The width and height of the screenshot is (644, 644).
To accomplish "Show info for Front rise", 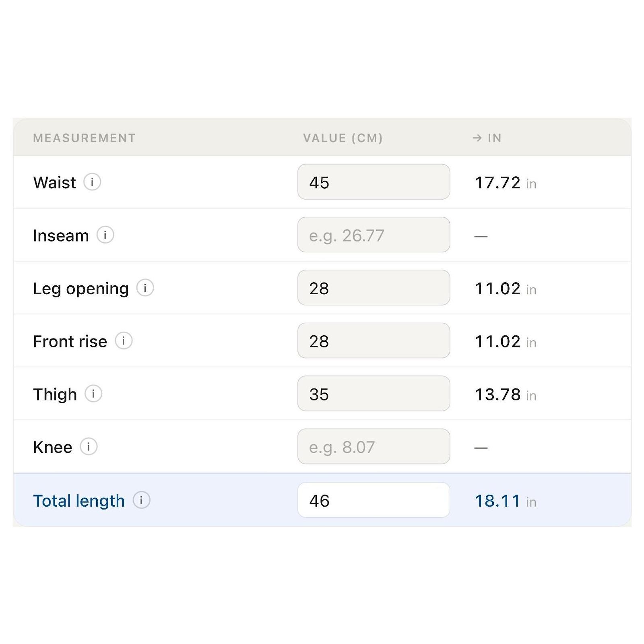I will coord(124,341).
